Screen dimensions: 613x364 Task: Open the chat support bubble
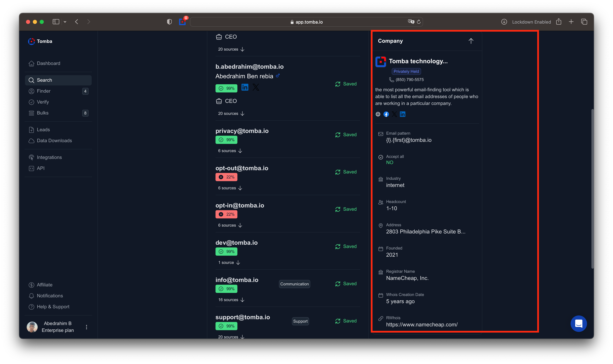pyautogui.click(x=578, y=323)
